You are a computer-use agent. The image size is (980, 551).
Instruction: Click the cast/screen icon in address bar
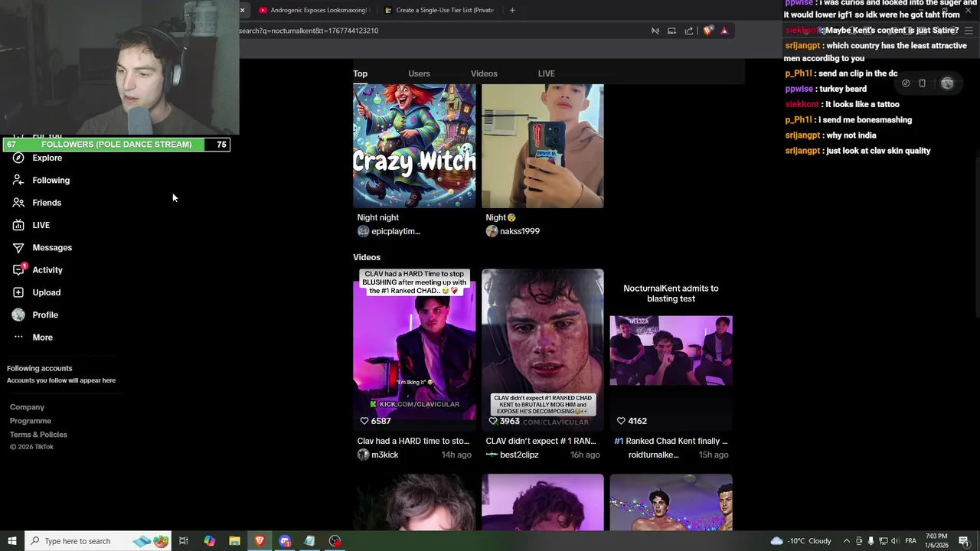point(671,31)
